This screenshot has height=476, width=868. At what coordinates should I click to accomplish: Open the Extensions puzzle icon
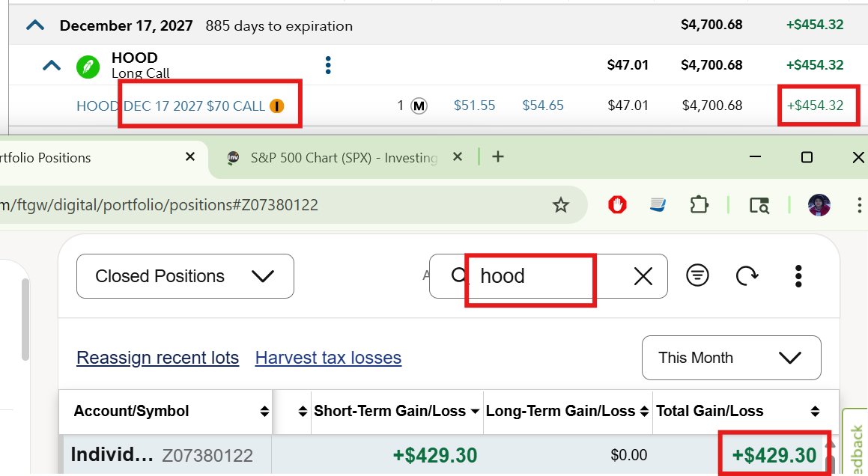click(x=699, y=205)
